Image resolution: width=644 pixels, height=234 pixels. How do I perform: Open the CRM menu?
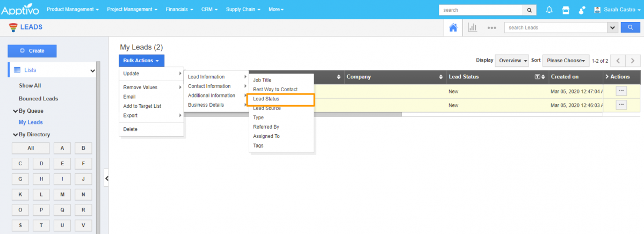[209, 10]
